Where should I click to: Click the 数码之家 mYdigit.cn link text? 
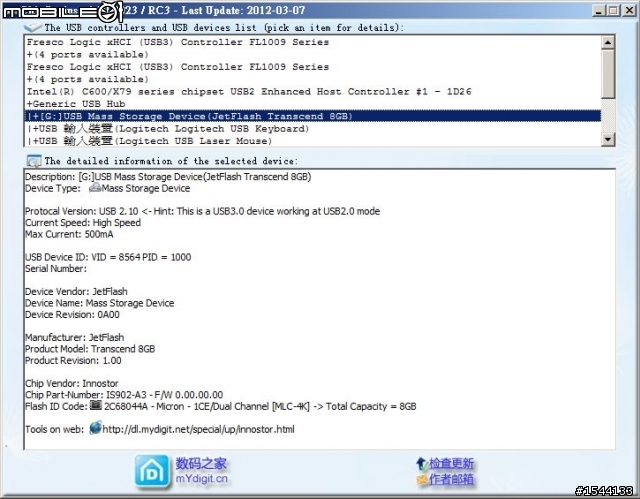pyautogui.click(x=202, y=470)
